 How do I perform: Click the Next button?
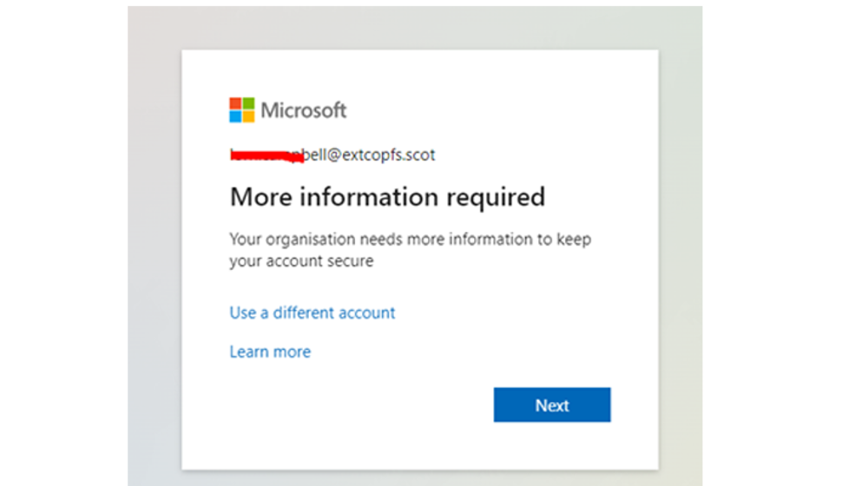[x=552, y=404]
